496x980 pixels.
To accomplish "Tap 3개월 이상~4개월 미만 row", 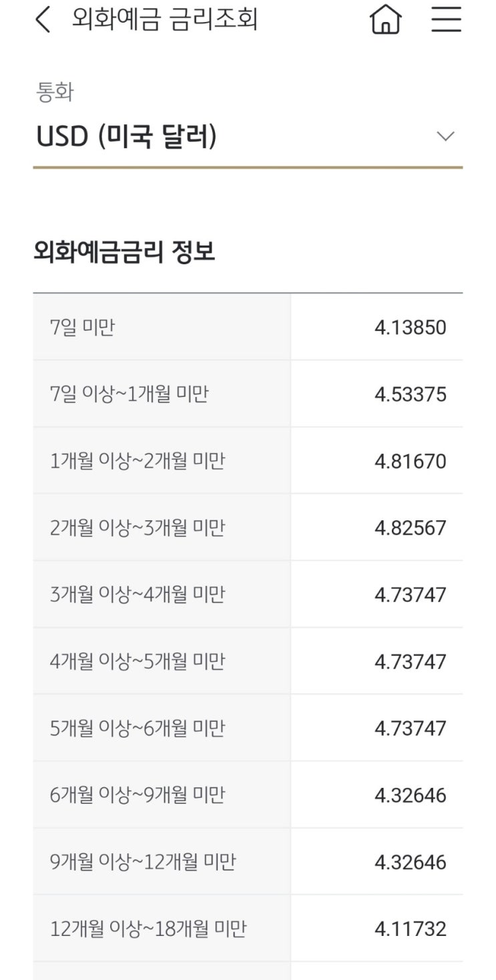I will (138, 594).
